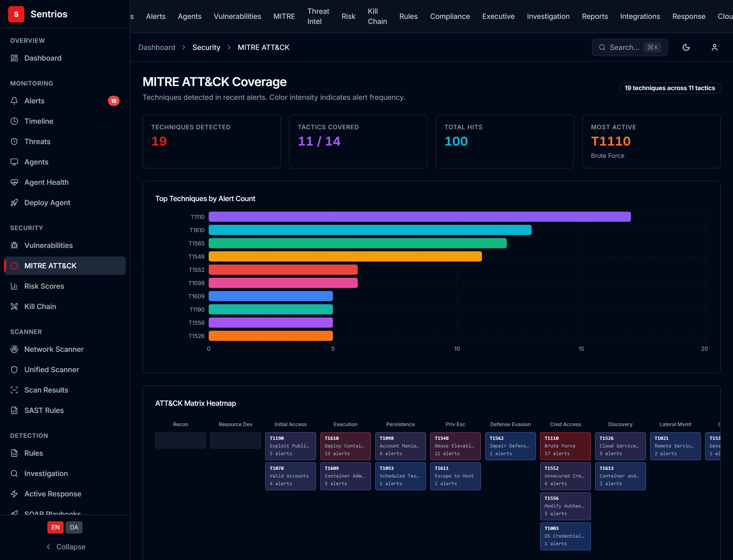
Task: Click the Active Response lightning icon
Action: pos(14,494)
